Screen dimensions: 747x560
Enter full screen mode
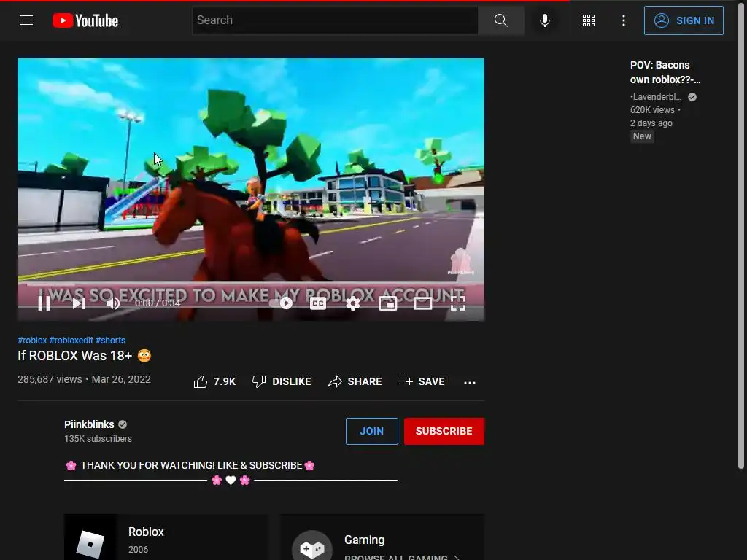pos(458,303)
